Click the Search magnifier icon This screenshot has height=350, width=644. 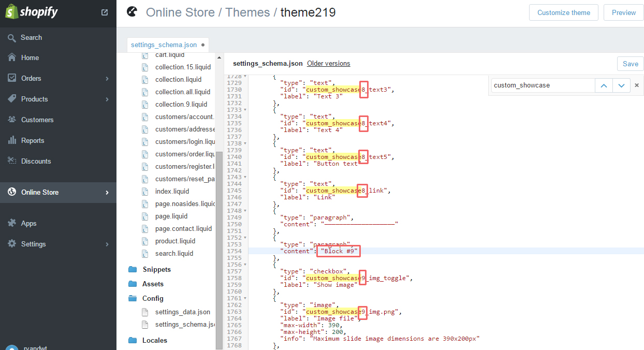click(x=12, y=38)
